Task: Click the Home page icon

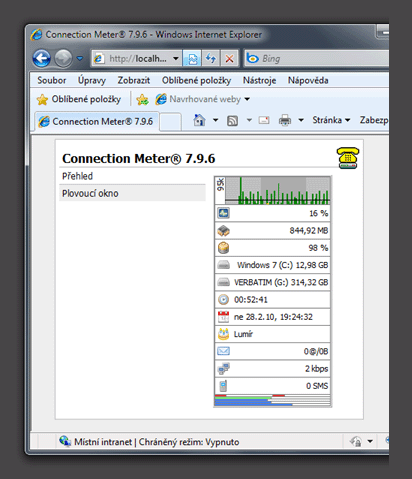Action: pyautogui.click(x=199, y=120)
